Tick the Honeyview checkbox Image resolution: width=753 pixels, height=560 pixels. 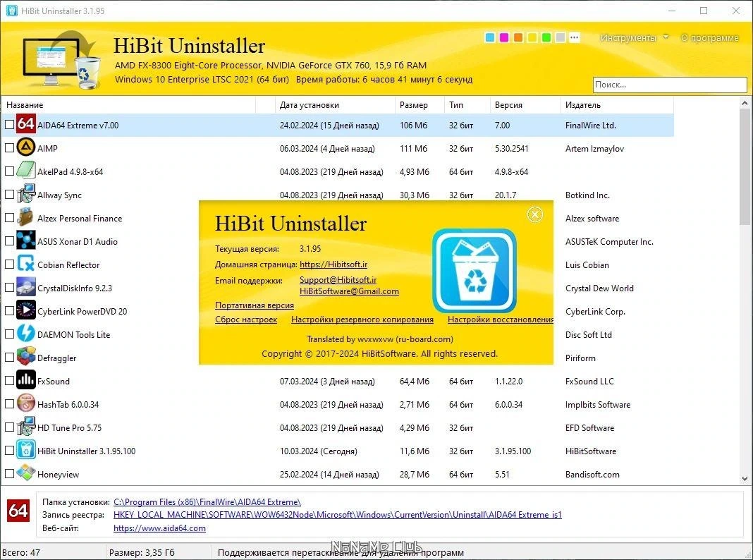click(9, 473)
